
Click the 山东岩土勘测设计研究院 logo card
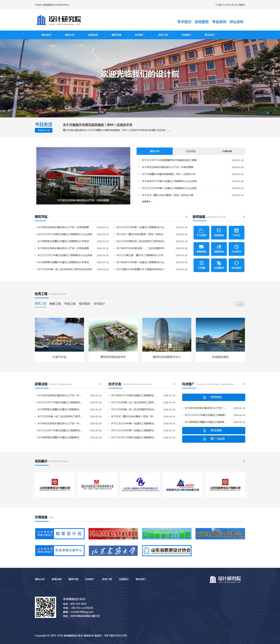[140, 485]
